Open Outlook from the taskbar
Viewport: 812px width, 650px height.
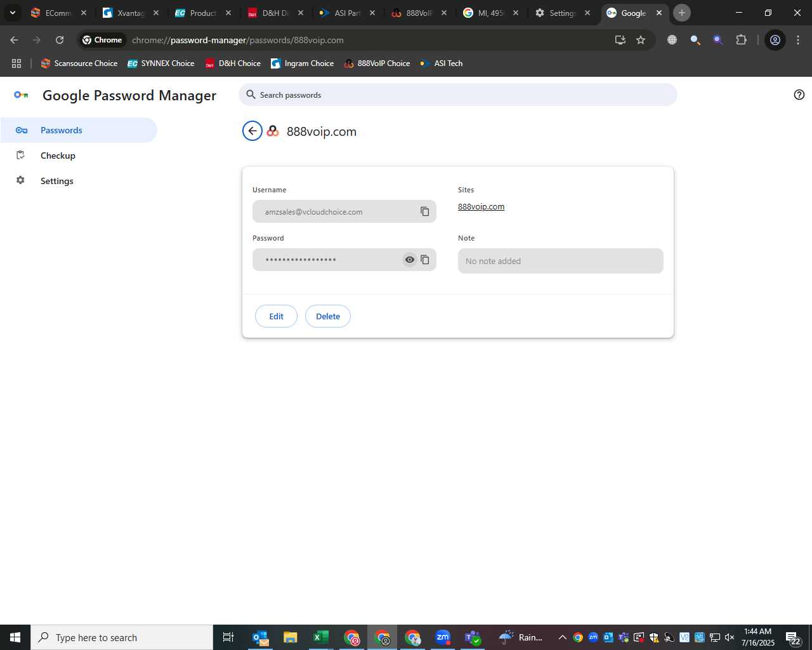point(260,637)
